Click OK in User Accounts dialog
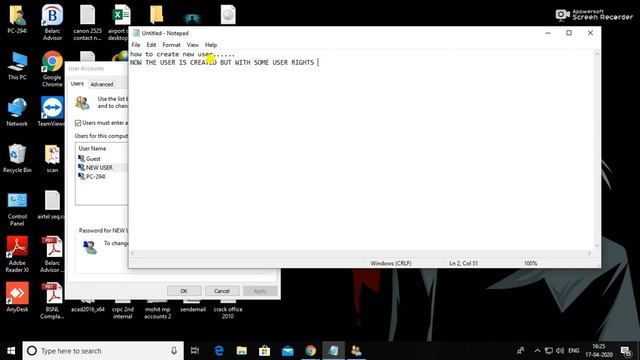Viewport: 640px width, 360px height. coord(184,291)
